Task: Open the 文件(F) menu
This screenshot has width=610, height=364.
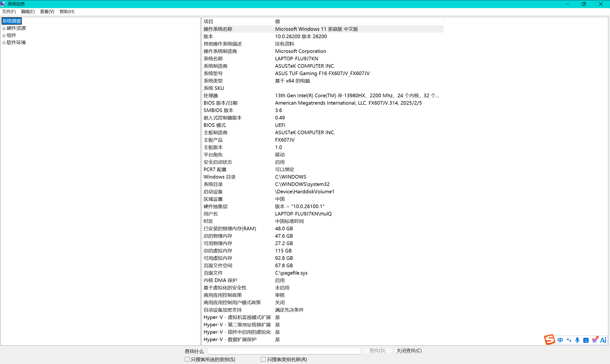Action: 9,11
